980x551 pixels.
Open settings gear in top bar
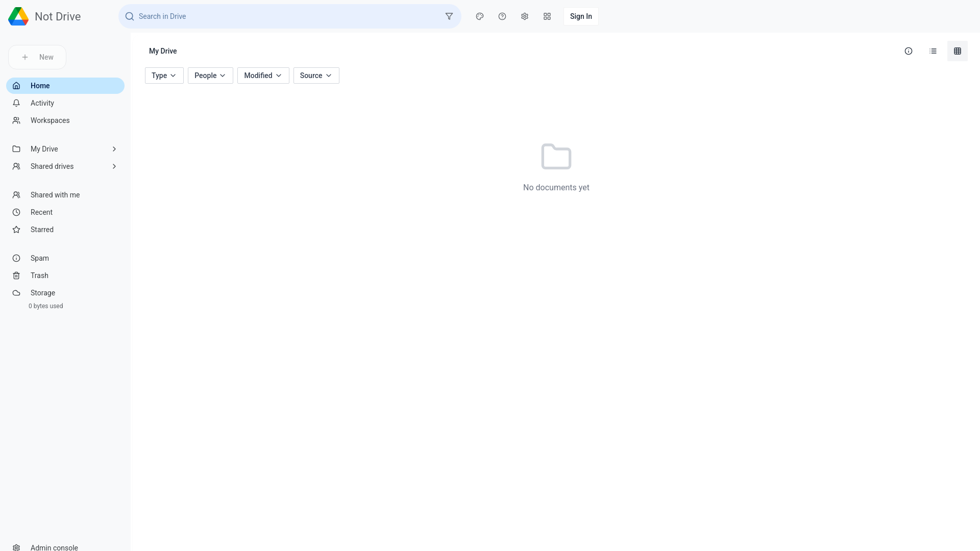click(525, 16)
